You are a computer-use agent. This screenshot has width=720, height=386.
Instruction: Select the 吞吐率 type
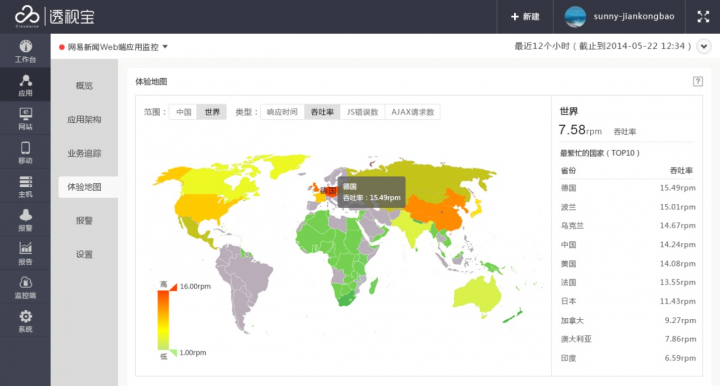click(322, 112)
